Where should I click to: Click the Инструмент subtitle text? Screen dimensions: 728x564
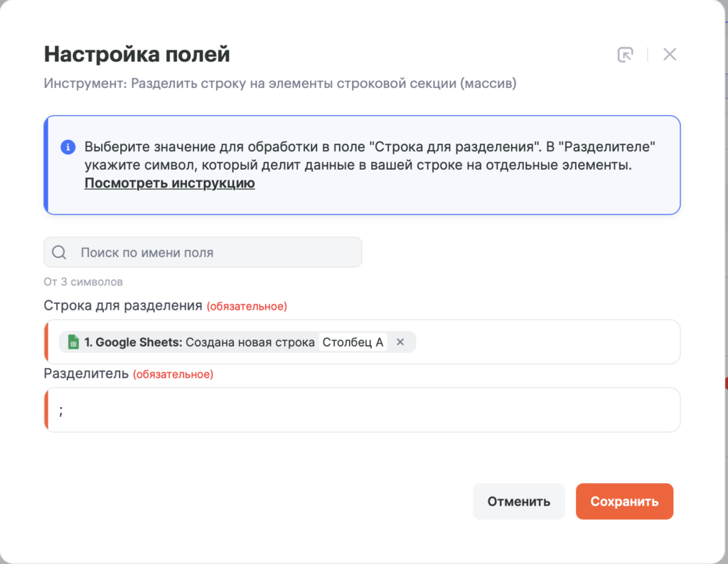point(280,84)
